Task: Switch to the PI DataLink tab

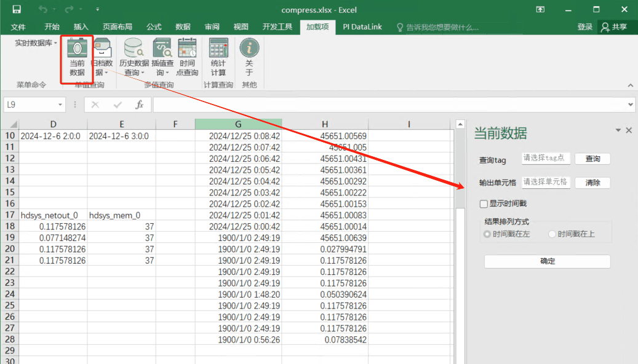Action: [362, 27]
